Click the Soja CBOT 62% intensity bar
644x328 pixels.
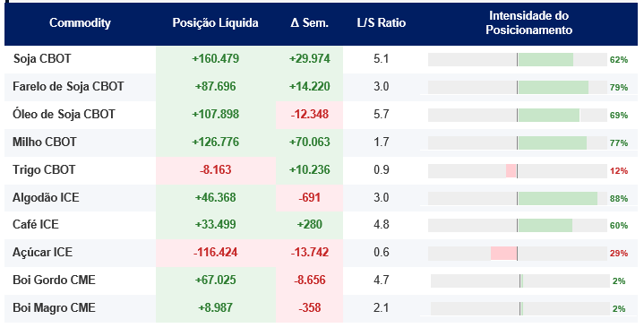pyautogui.click(x=518, y=60)
